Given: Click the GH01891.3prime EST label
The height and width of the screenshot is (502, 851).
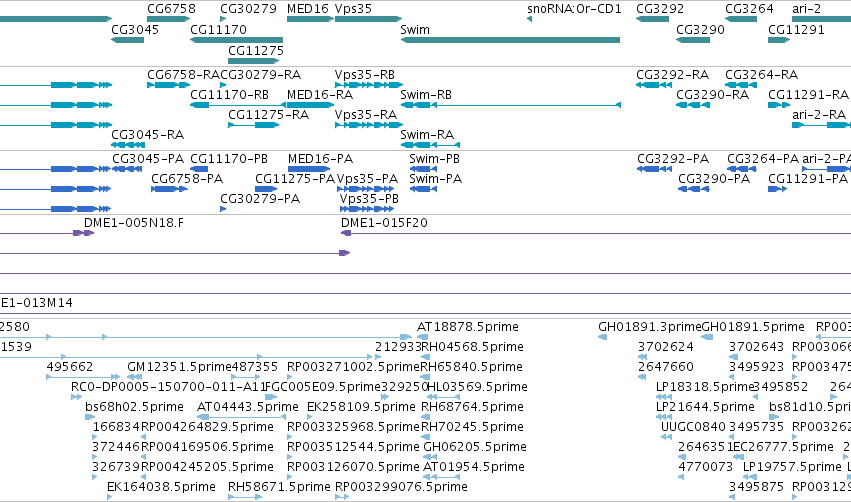Looking at the screenshot, I should coord(650,327).
